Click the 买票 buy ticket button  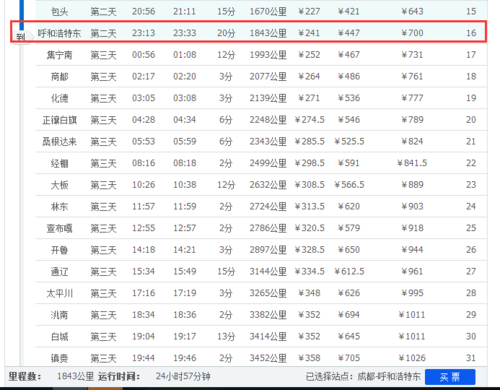450,377
